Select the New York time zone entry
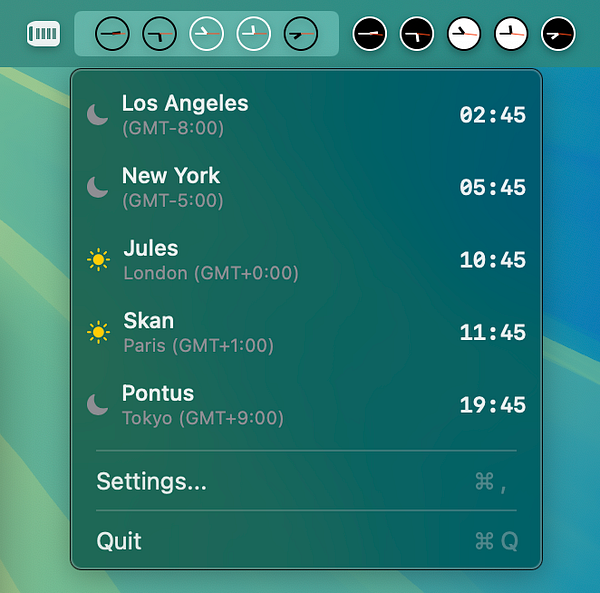This screenshot has width=600, height=593. tap(306, 187)
